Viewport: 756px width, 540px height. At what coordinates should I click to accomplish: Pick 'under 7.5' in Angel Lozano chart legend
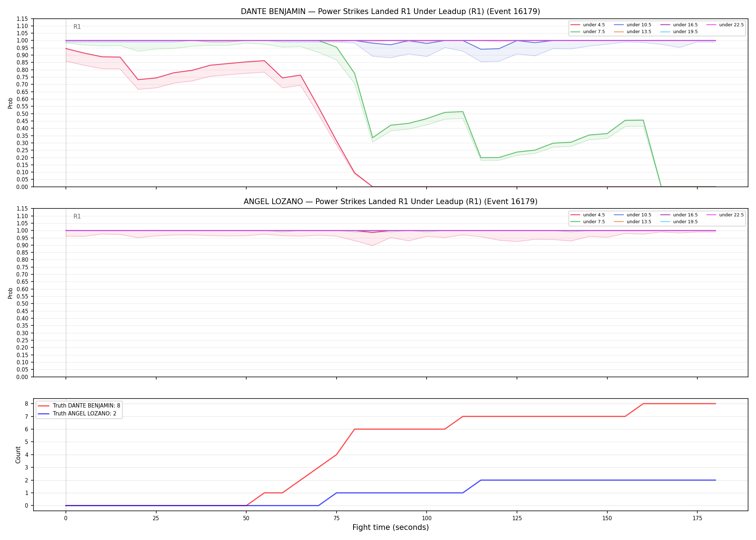588,222
